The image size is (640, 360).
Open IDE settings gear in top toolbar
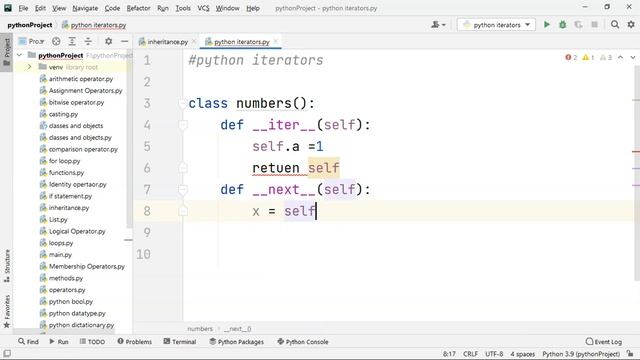(x=631, y=25)
